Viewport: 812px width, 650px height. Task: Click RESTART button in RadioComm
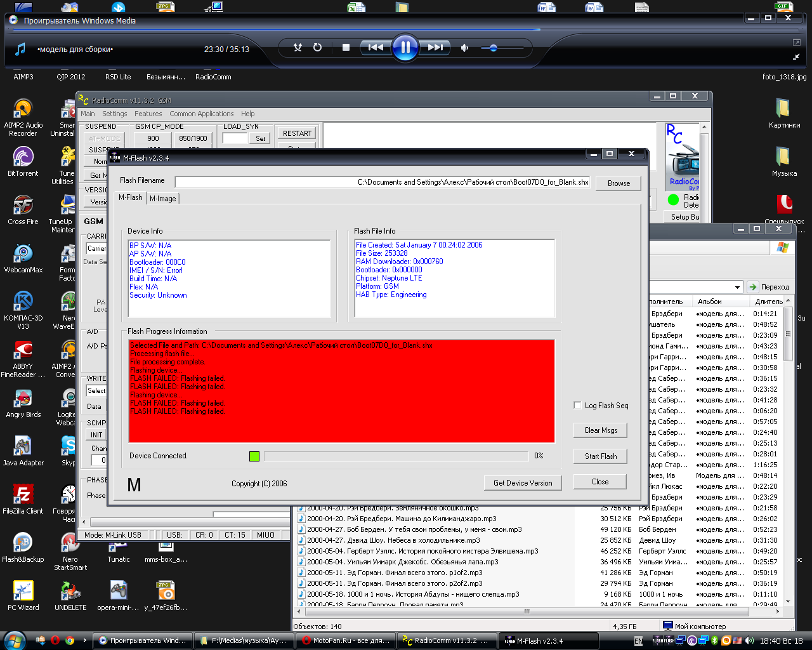pos(298,133)
